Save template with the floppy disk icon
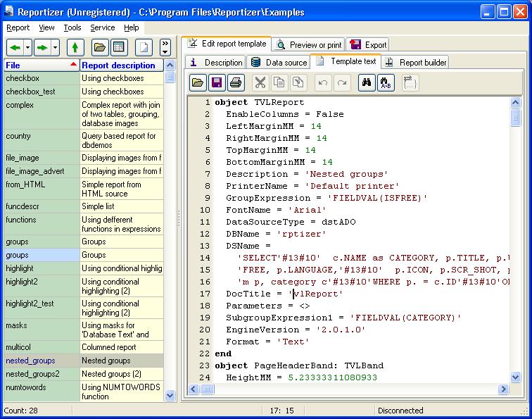Screen dimensions: 532x419 [x=217, y=82]
